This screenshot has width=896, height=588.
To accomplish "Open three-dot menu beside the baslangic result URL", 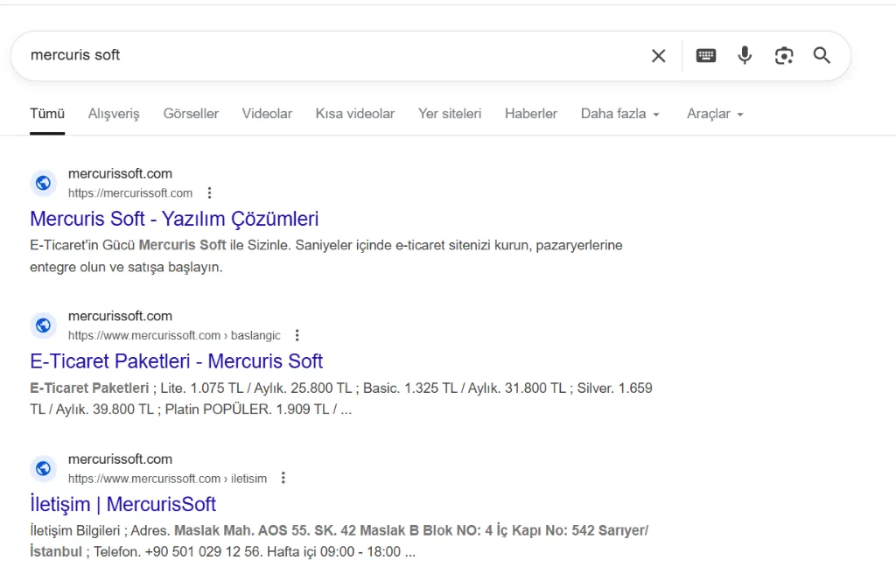I will [297, 335].
